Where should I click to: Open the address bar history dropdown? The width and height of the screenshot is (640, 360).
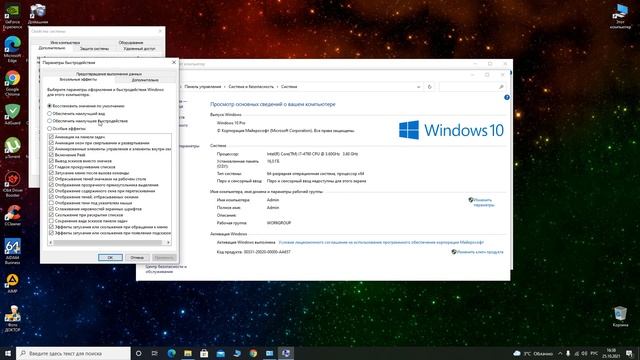418,87
